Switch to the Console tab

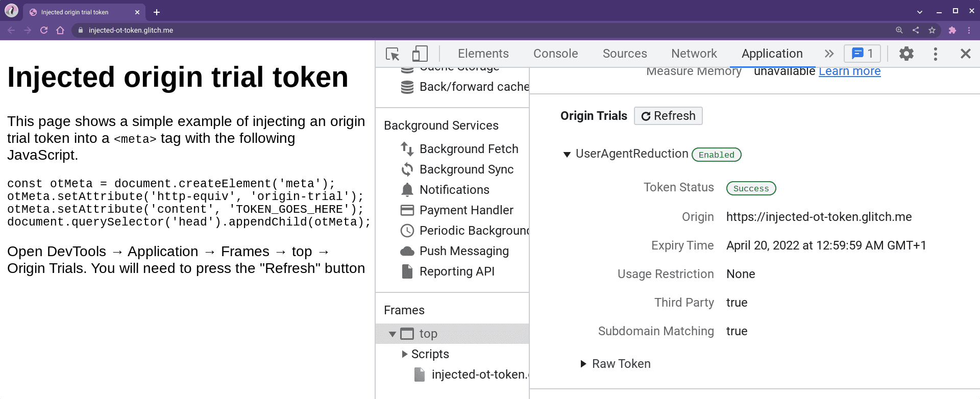point(555,54)
